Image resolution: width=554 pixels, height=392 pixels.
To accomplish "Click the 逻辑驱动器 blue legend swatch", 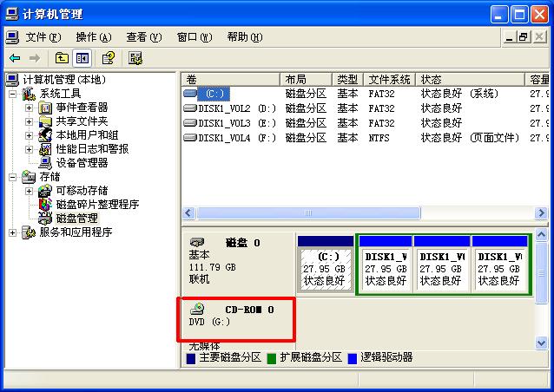I will [353, 358].
